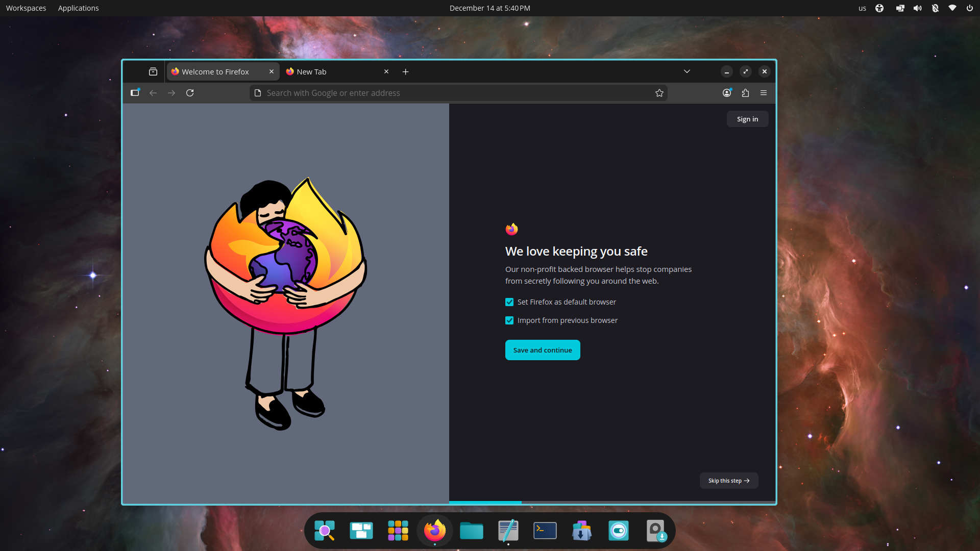980x551 pixels.
Task: Click the reload page icon
Action: (x=190, y=93)
